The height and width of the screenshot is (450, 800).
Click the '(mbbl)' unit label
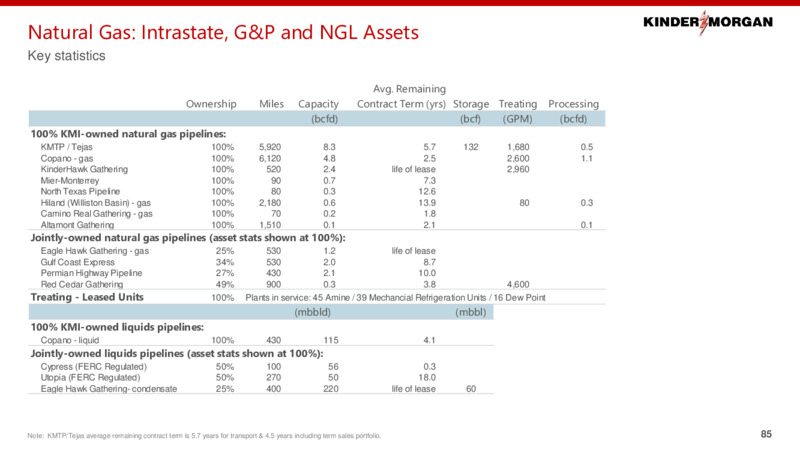click(x=470, y=312)
